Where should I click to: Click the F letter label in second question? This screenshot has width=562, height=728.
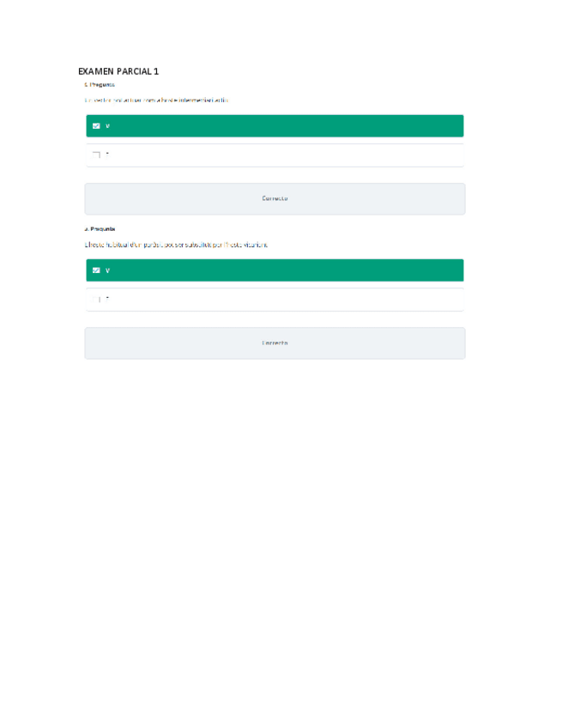coord(107,300)
